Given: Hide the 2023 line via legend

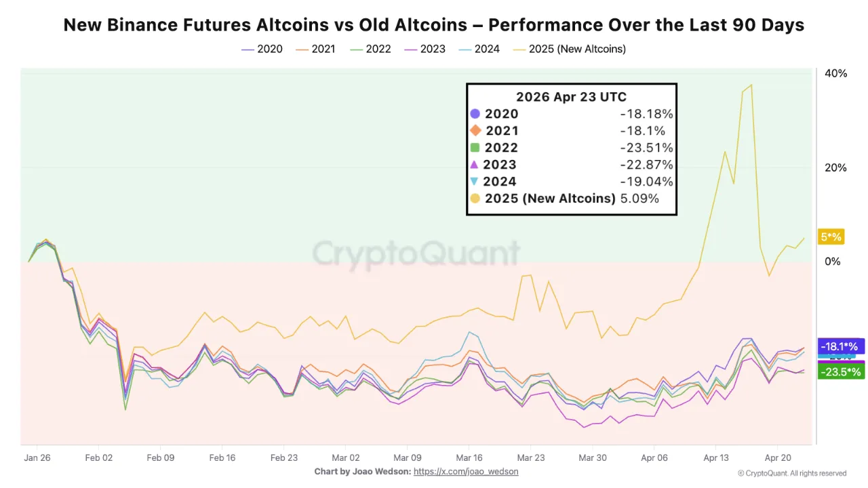Looking at the screenshot, I should click(425, 49).
